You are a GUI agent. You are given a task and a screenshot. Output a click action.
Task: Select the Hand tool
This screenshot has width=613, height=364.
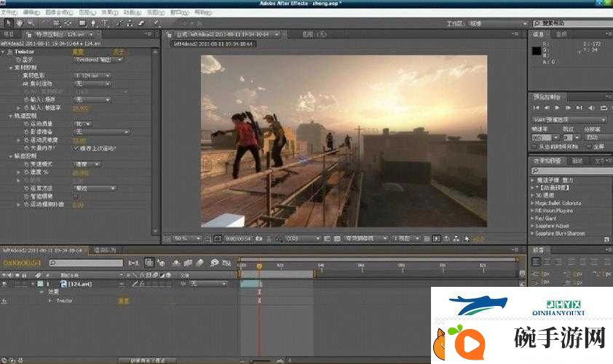[x=19, y=23]
